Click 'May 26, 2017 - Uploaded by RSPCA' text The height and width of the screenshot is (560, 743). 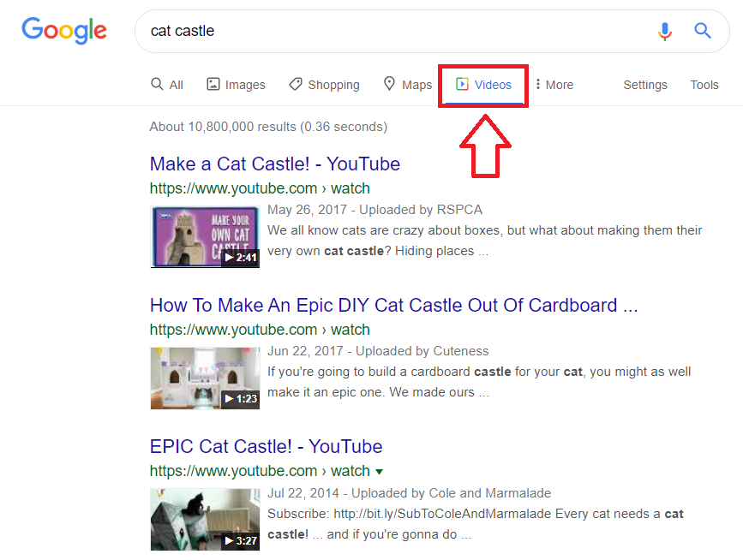pos(374,210)
